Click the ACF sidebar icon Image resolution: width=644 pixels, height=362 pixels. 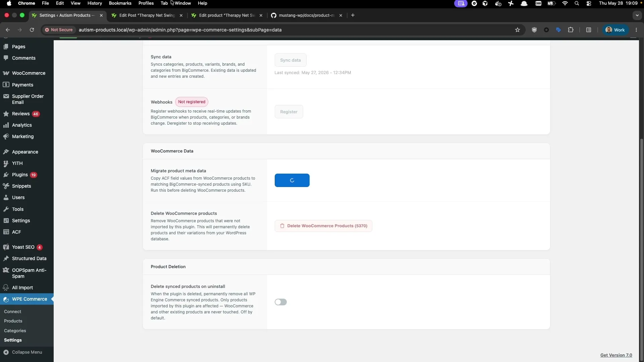tap(6, 232)
